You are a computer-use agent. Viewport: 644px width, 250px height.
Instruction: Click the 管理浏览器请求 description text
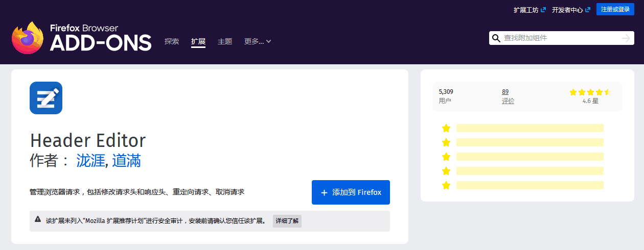click(x=137, y=192)
